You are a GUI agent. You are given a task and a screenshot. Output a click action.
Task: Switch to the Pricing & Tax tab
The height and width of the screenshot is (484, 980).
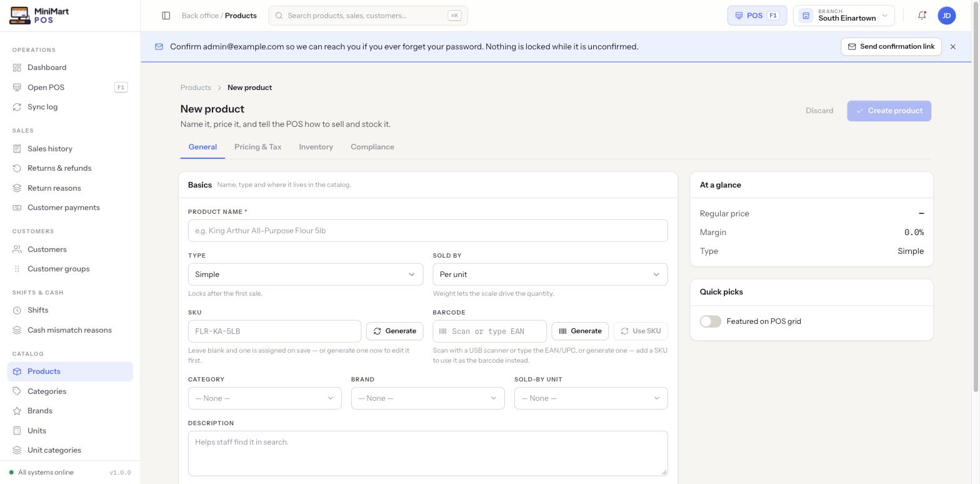tap(258, 147)
